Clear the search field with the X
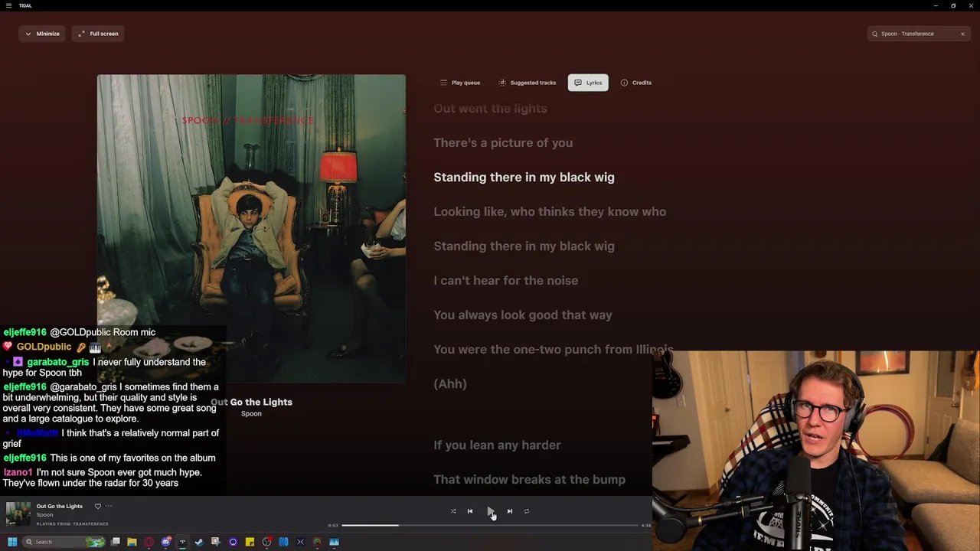Viewport: 980px width, 551px height. pos(962,34)
